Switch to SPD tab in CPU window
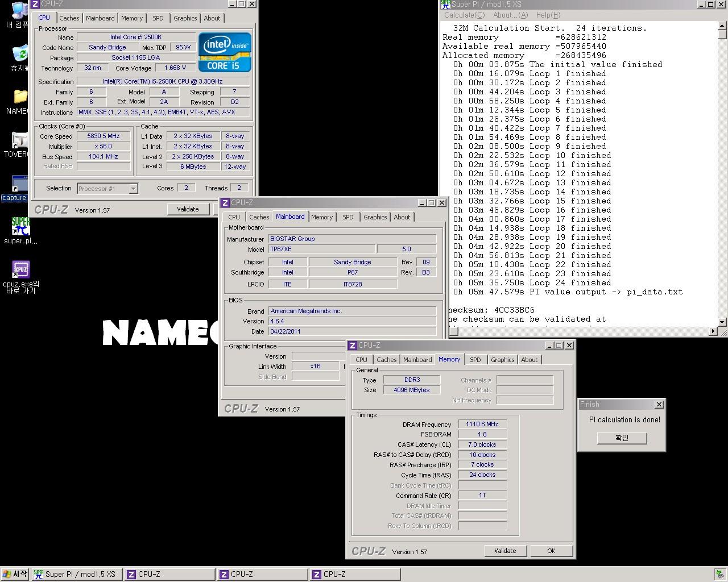Screen dimensions: 728x582 point(158,18)
